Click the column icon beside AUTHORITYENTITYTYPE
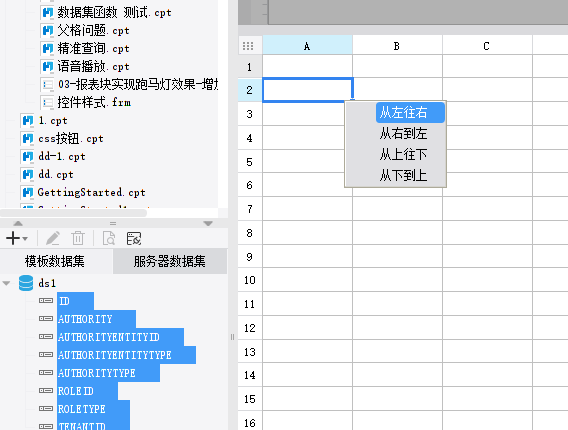This screenshot has width=568, height=430. pos(46,355)
